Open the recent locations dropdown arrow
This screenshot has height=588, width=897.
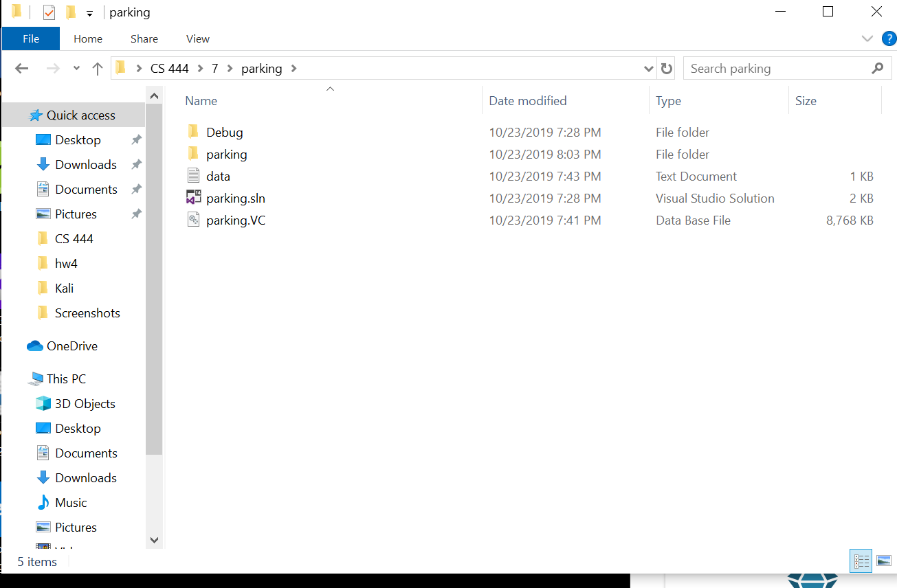click(x=76, y=68)
